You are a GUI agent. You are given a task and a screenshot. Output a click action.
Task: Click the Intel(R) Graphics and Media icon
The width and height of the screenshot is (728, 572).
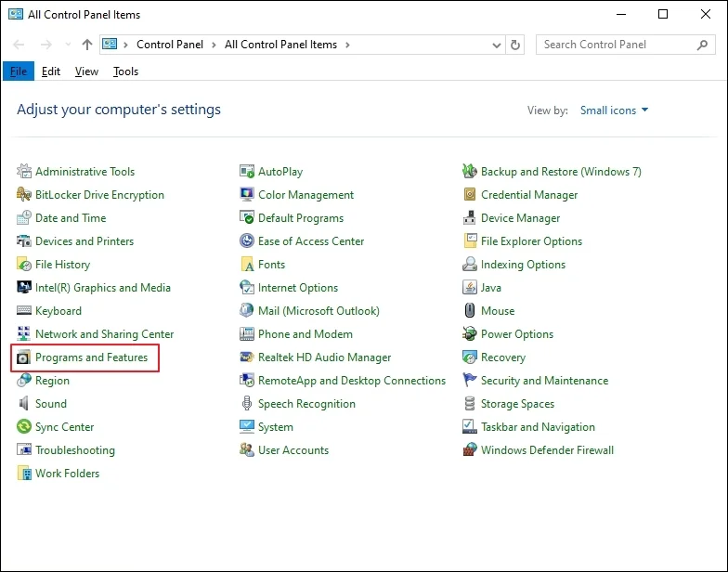point(24,288)
